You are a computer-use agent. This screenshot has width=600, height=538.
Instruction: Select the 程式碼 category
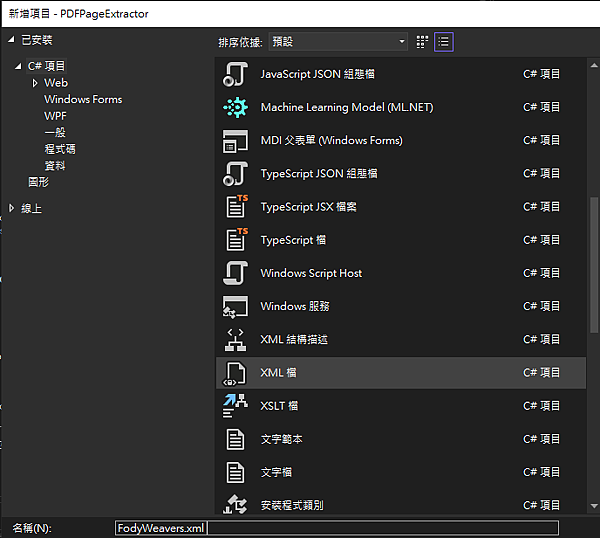click(60, 149)
